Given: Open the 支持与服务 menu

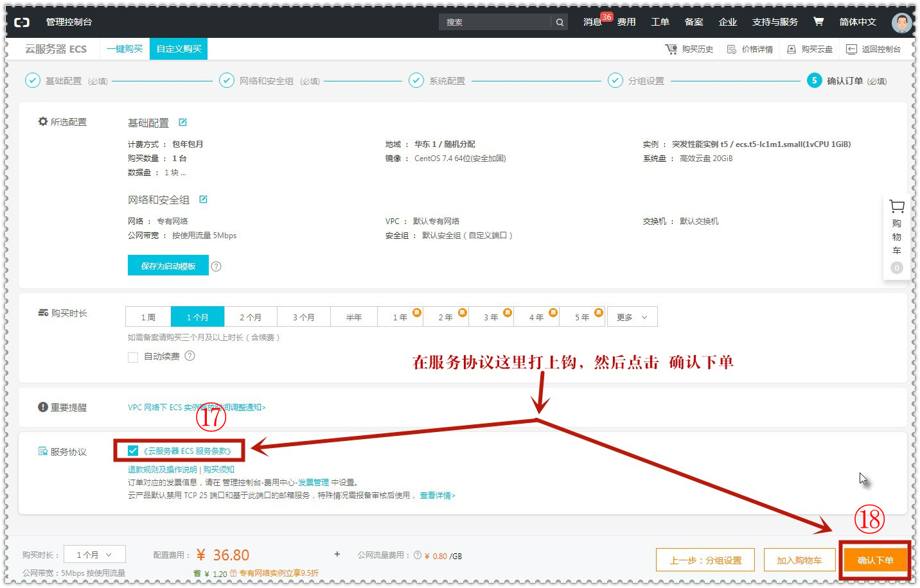Looking at the screenshot, I should coord(775,22).
